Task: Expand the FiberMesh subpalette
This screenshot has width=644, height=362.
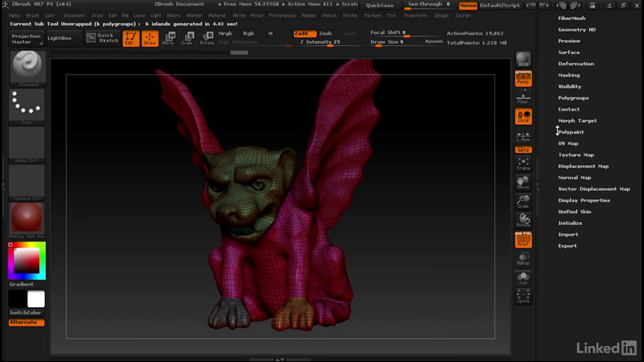Action: coord(572,18)
